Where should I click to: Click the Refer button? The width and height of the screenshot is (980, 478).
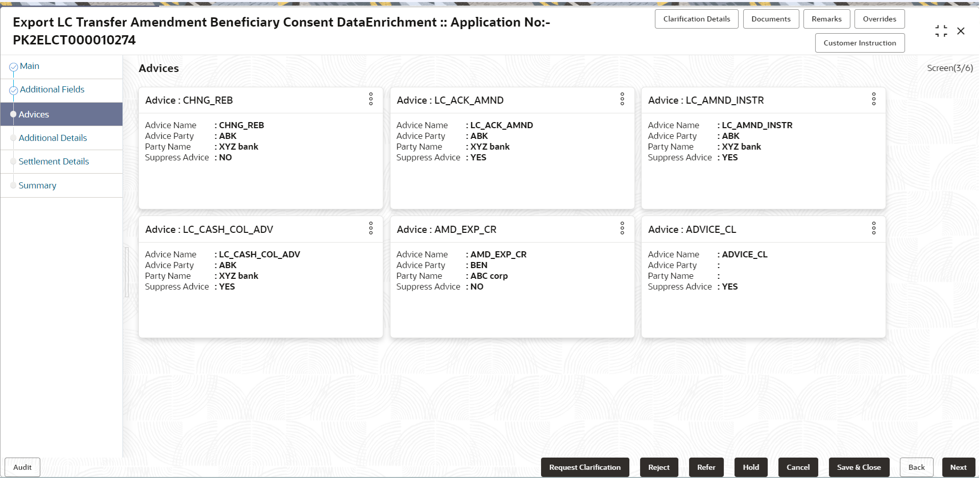point(706,467)
